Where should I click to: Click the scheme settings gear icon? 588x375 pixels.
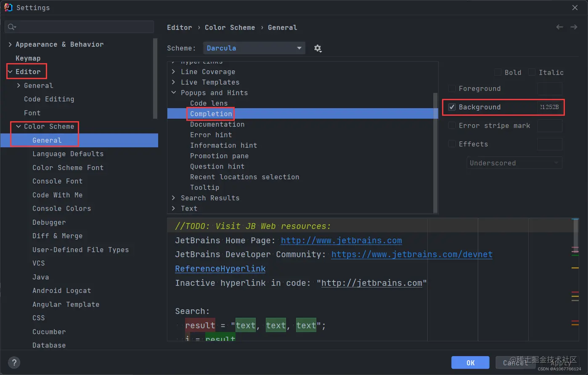tap(318, 48)
